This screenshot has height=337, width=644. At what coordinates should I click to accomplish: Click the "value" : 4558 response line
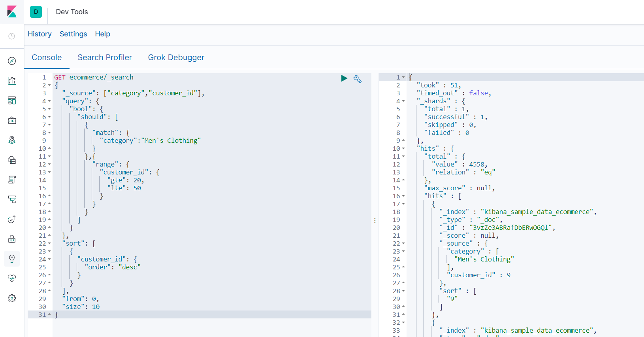(x=460, y=164)
